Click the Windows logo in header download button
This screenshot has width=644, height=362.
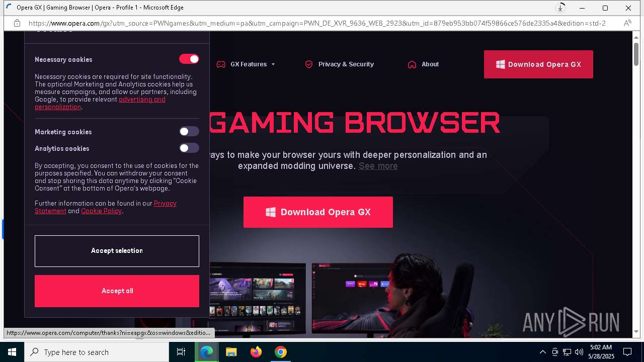click(500, 64)
